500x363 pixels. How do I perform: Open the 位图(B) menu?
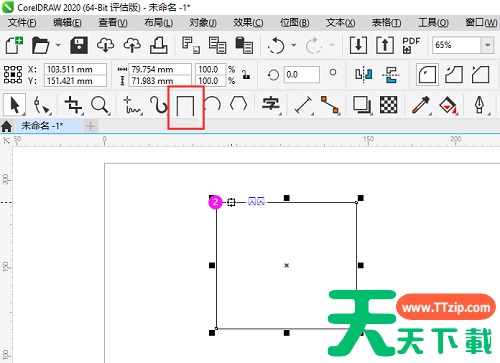[294, 23]
